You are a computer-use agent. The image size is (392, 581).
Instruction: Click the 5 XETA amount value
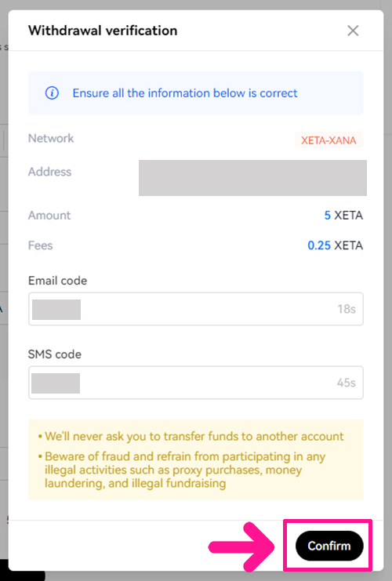[343, 216]
